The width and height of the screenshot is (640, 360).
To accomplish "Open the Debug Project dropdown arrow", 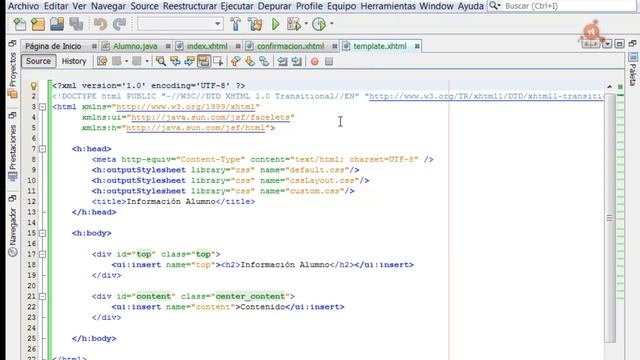I will pyautogui.click(x=306, y=24).
